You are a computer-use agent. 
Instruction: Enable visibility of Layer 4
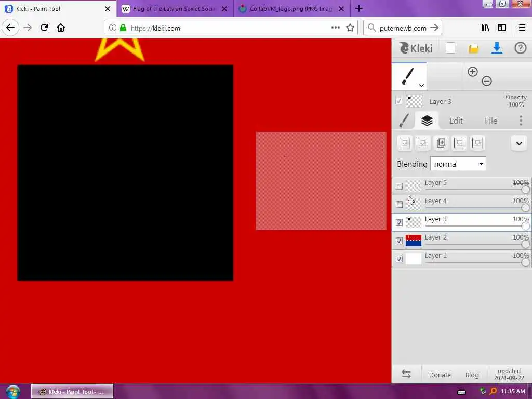coord(399,204)
